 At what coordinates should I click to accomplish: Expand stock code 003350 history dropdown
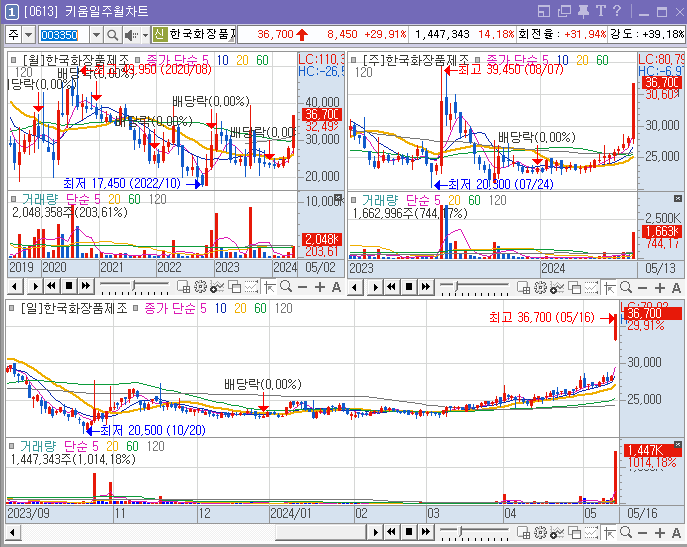pos(96,35)
